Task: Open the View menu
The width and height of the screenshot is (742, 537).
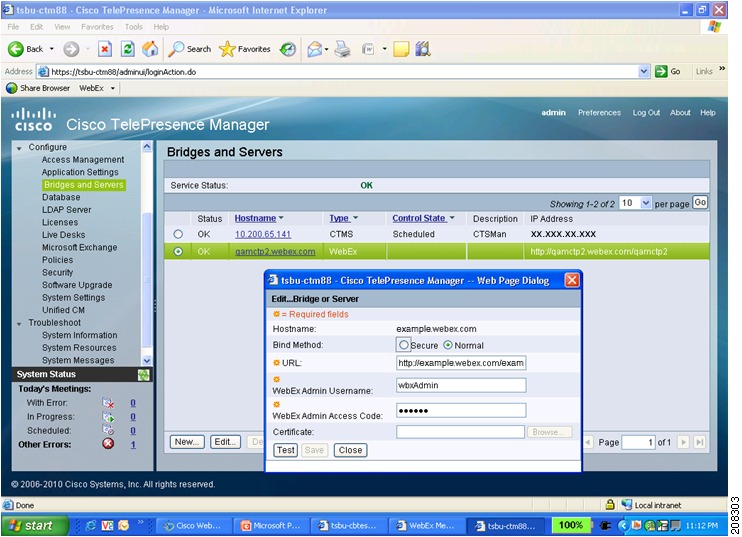Action: (x=62, y=27)
